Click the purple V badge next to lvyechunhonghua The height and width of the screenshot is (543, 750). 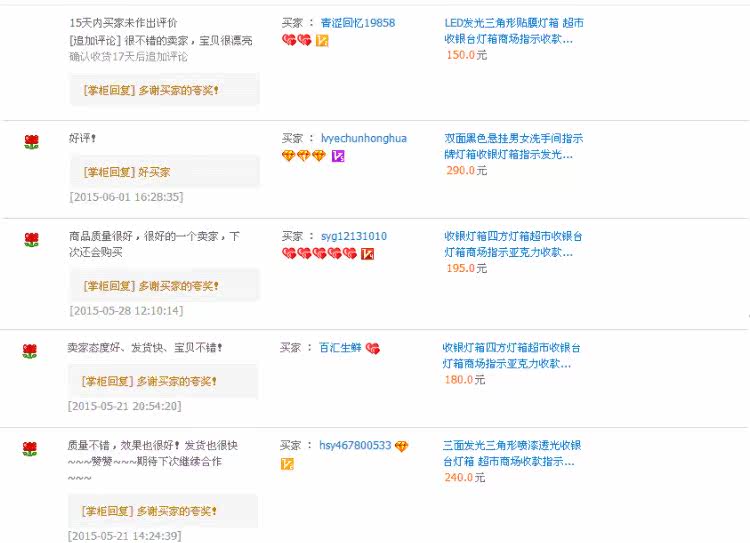pos(338,156)
